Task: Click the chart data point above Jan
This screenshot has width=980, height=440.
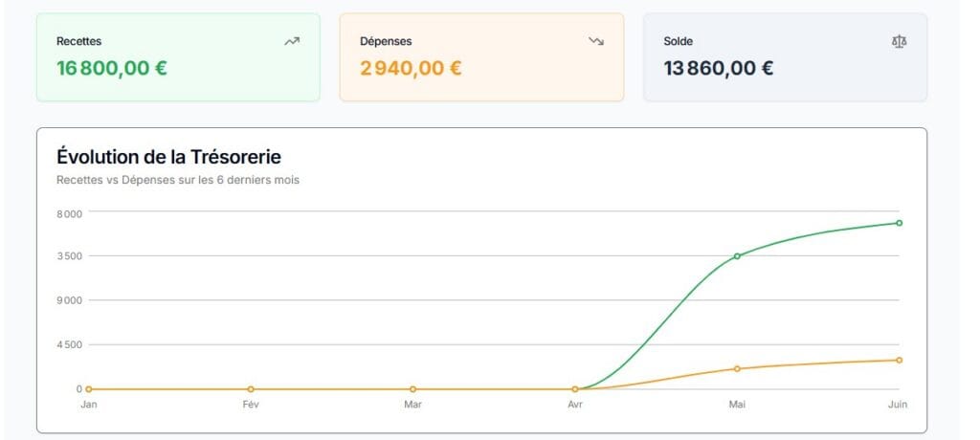Action: tap(89, 389)
